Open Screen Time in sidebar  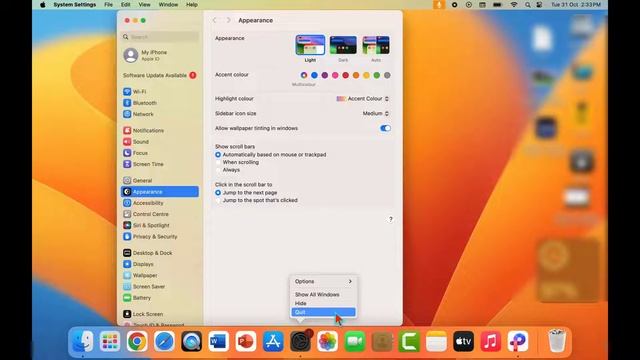(160, 164)
